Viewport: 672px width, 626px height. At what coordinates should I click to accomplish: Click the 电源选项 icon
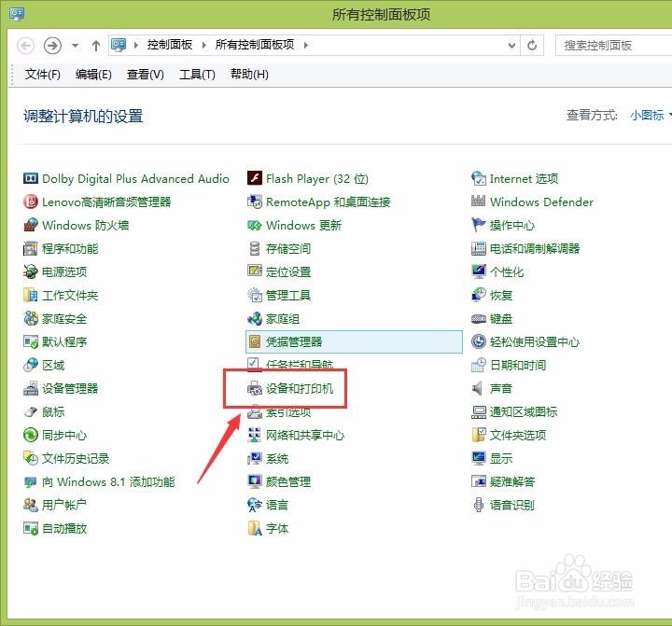[31, 271]
